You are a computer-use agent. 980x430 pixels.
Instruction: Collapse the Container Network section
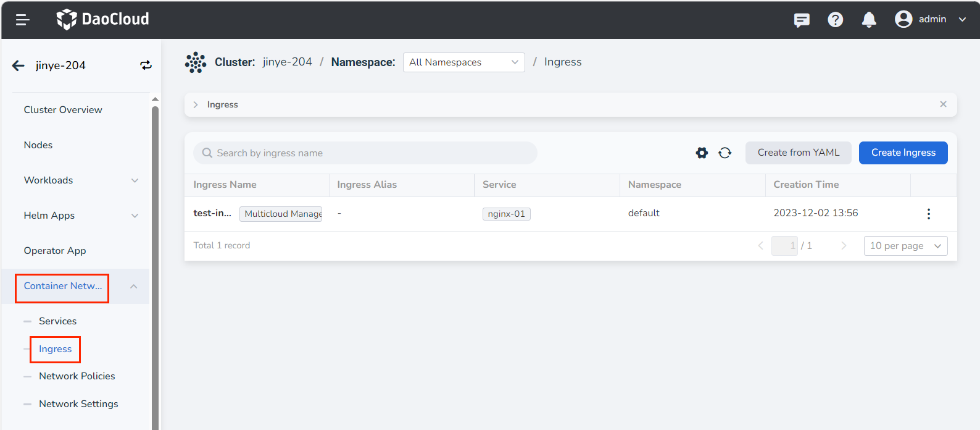[134, 286]
